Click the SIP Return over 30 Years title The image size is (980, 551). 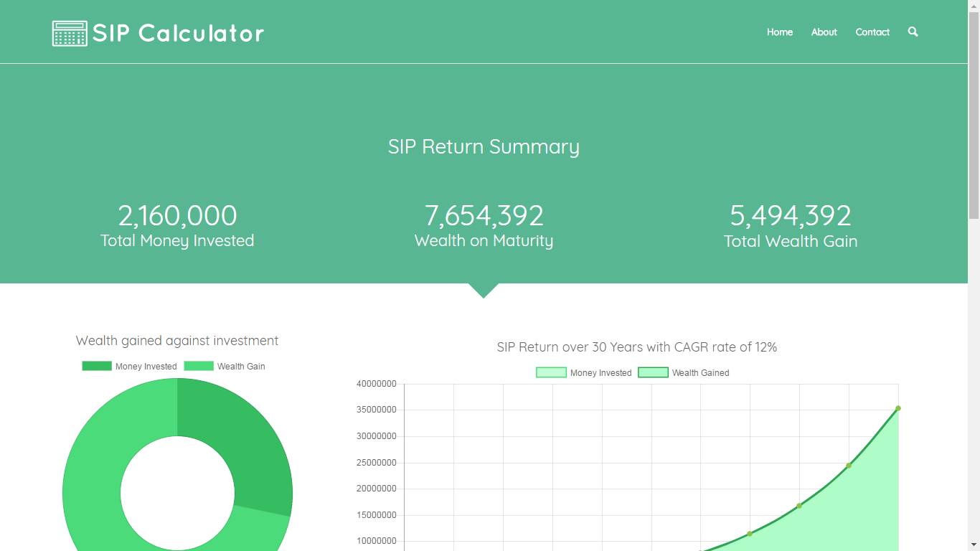point(637,347)
